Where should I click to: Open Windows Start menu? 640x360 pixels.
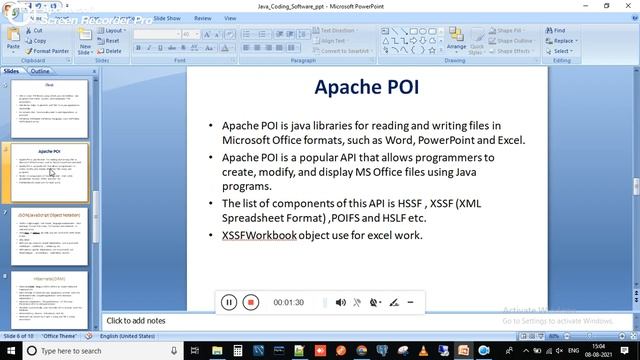pyautogui.click(x=11, y=351)
